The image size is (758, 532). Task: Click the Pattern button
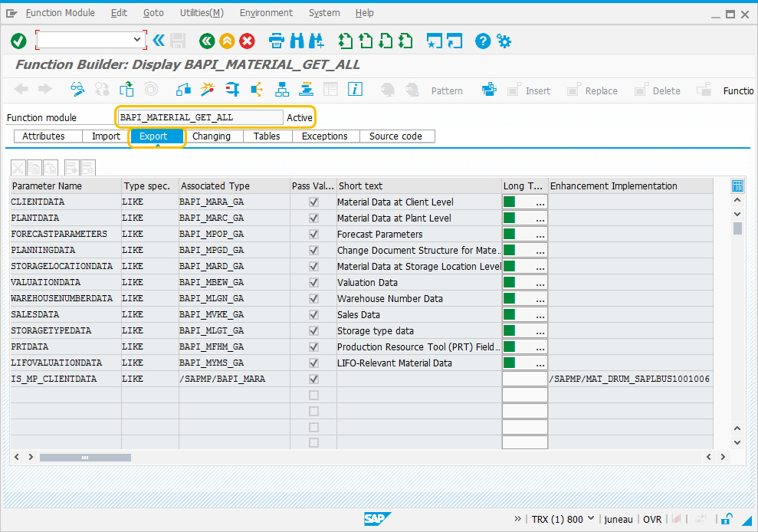tap(447, 91)
